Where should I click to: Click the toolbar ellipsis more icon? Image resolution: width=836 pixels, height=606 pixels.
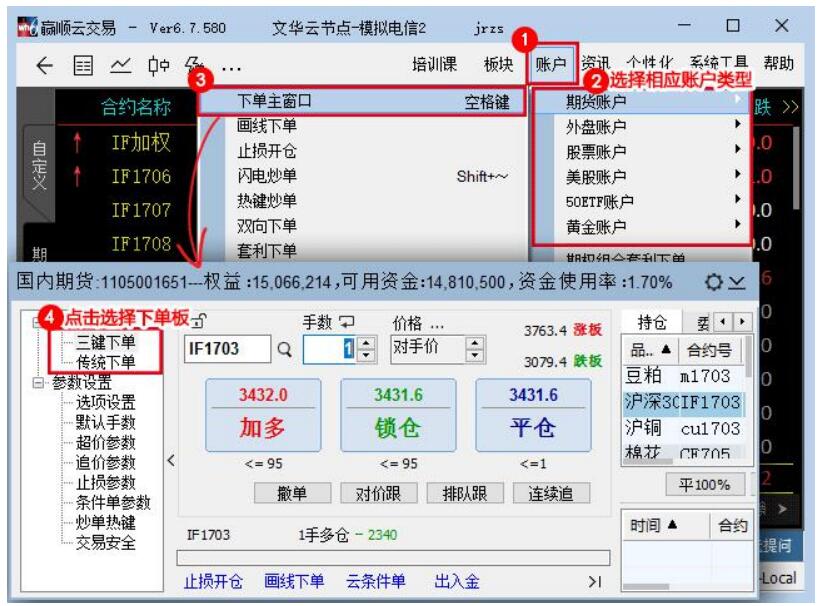(x=231, y=68)
